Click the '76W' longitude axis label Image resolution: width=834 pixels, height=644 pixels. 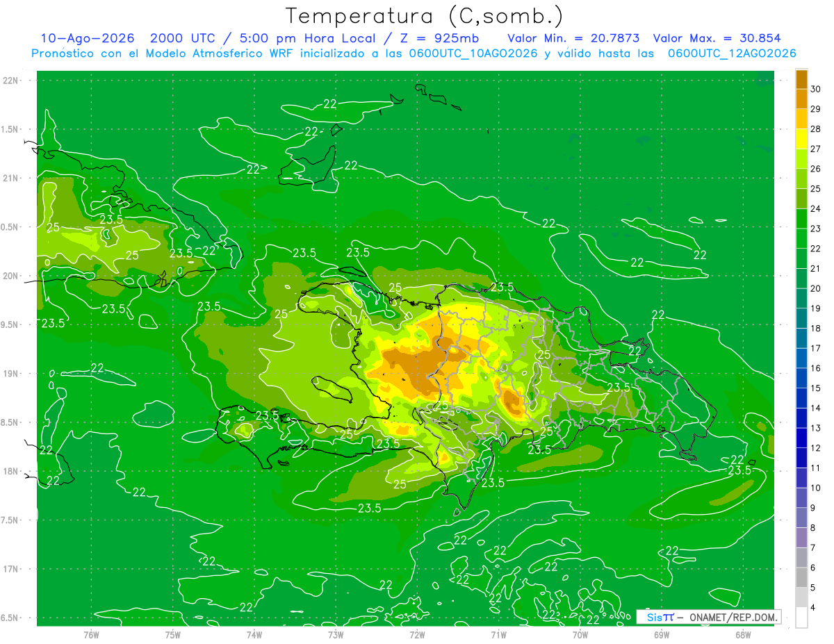click(91, 634)
